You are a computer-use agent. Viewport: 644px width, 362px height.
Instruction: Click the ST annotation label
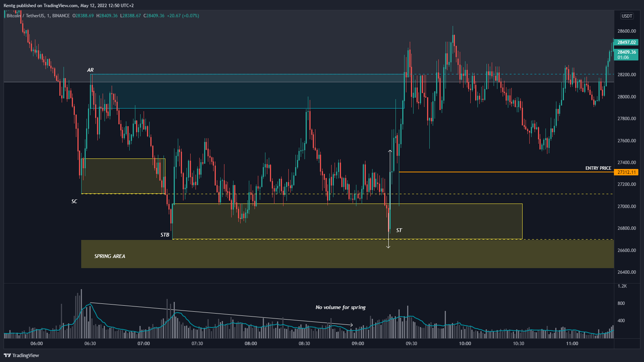click(399, 230)
